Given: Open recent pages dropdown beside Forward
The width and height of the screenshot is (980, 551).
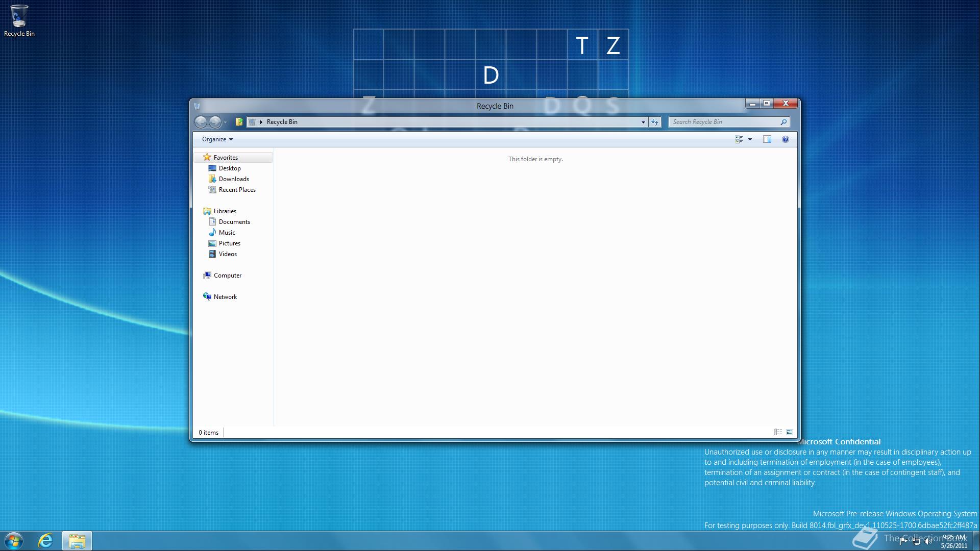Looking at the screenshot, I should (x=225, y=122).
